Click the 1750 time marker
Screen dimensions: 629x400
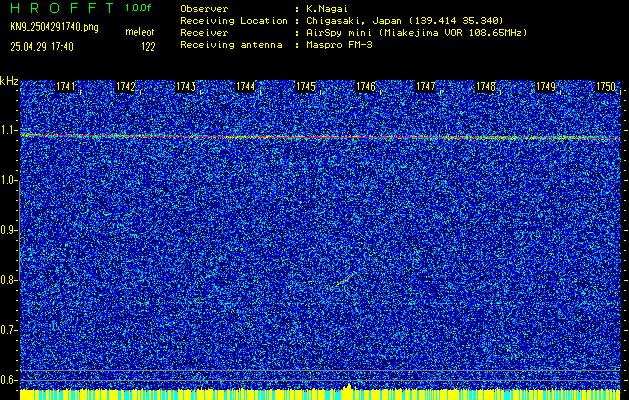click(x=606, y=87)
